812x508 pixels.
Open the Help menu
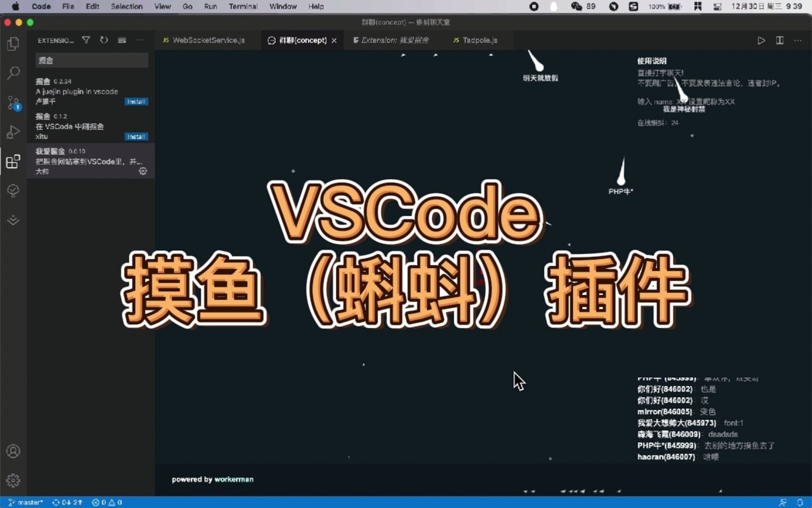316,7
